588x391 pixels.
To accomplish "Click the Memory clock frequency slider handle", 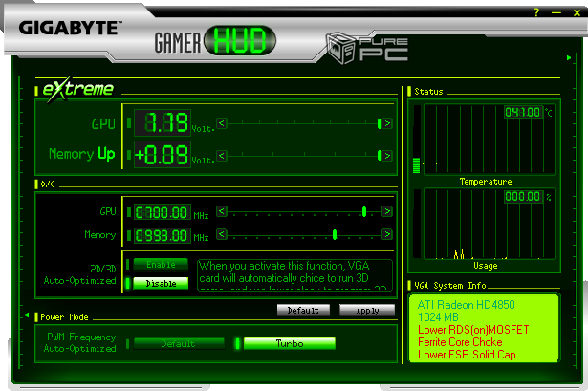I will click(335, 234).
